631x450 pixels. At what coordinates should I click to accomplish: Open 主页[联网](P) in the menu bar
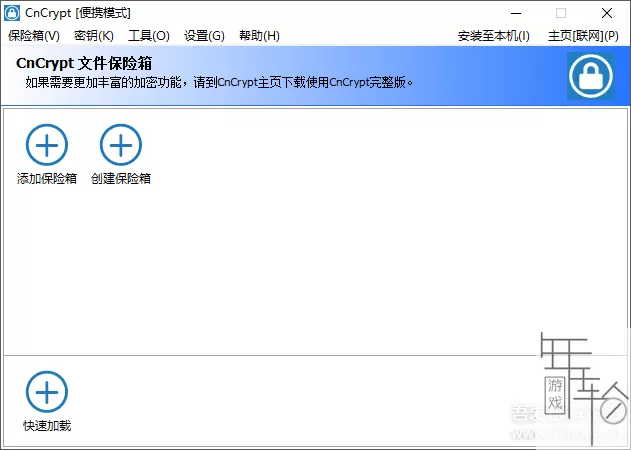(x=583, y=36)
